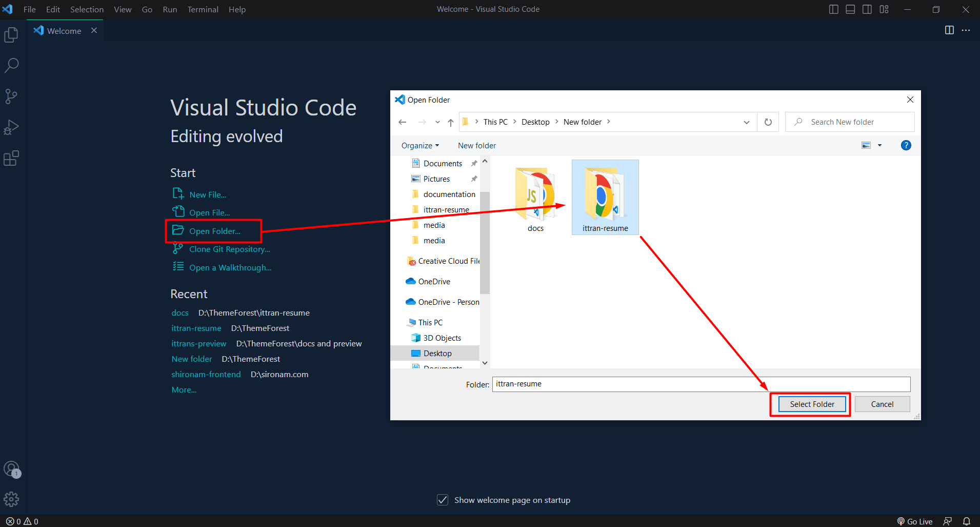
Task: Click the New File... link
Action: tap(208, 194)
